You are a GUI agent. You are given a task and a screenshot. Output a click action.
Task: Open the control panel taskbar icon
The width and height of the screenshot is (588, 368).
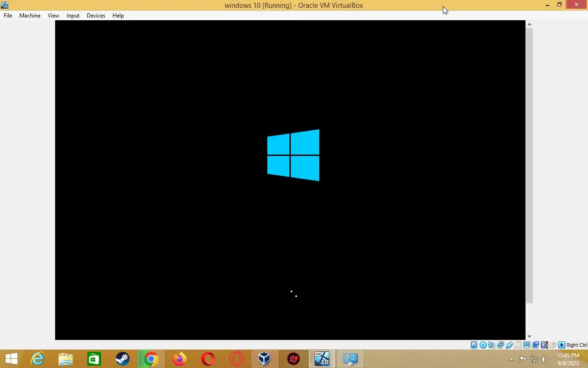351,358
